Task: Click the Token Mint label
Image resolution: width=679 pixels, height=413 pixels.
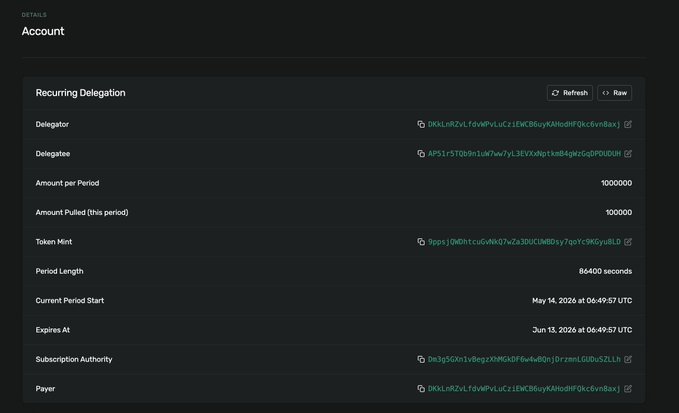Action: tap(54, 242)
